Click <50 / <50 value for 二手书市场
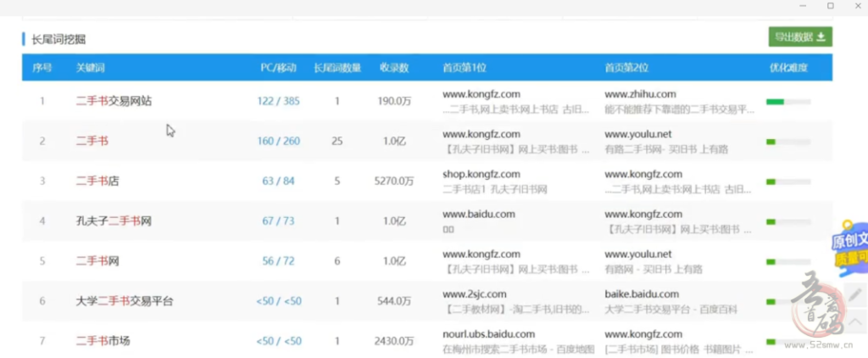The height and width of the screenshot is (358, 868). click(278, 341)
